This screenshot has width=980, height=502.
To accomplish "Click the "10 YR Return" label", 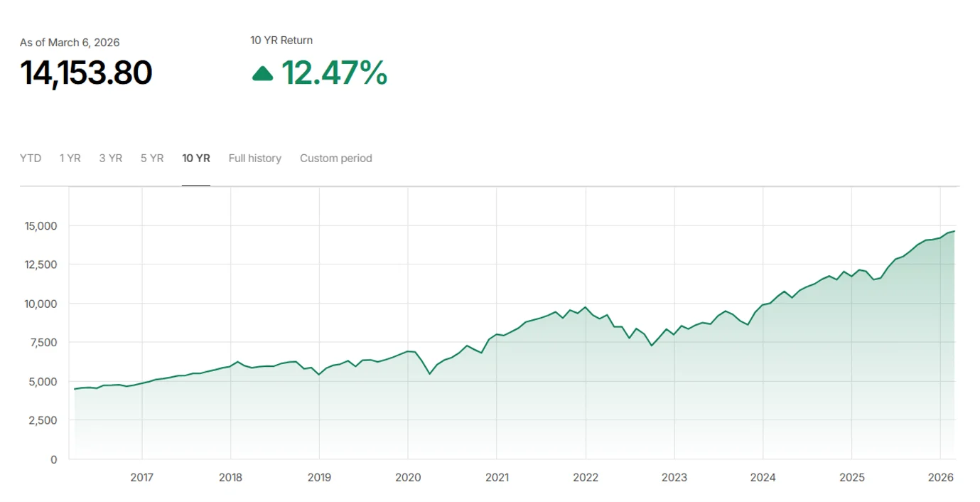I will 281,41.
